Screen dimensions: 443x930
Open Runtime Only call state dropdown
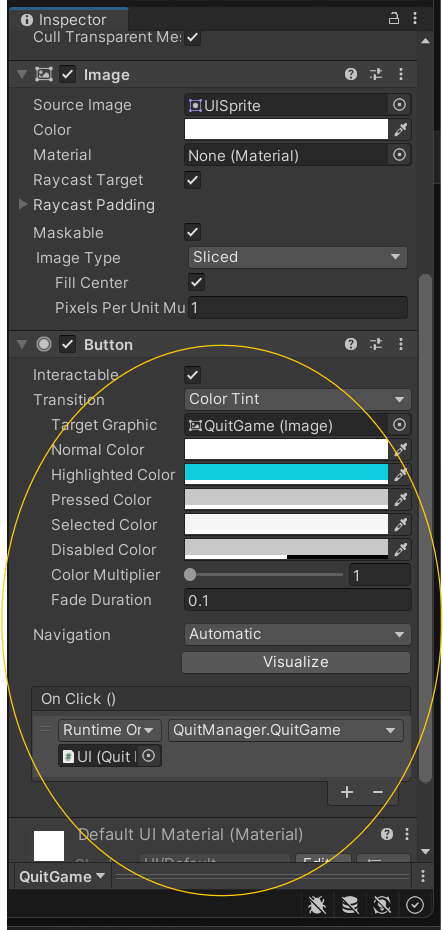click(109, 730)
